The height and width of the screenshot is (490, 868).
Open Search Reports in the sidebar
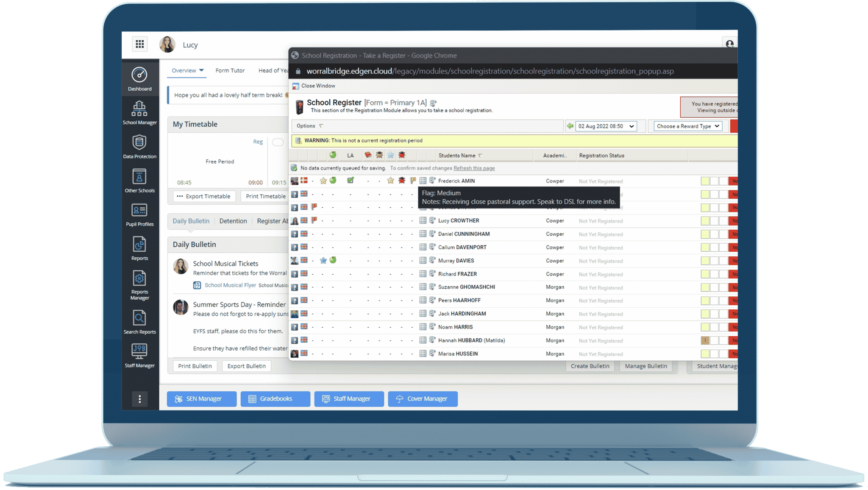(x=139, y=322)
